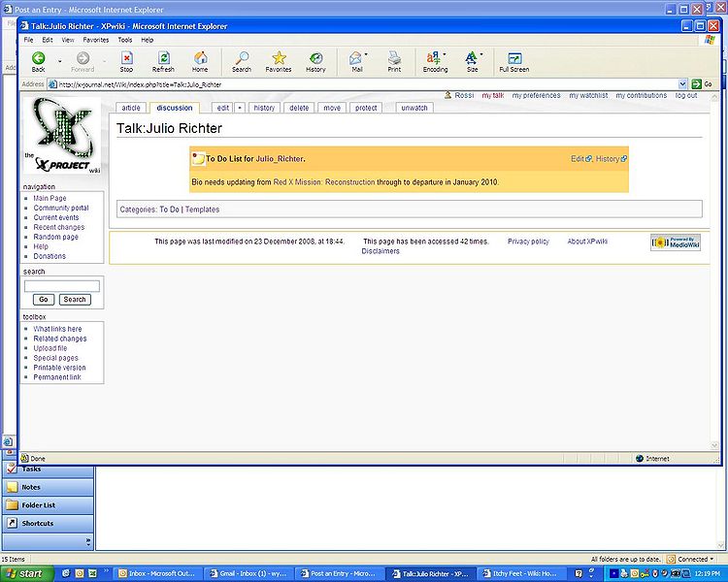Switch to Itchy Feet Wiki taskbar button
This screenshot has height=582, width=728.
point(521,573)
